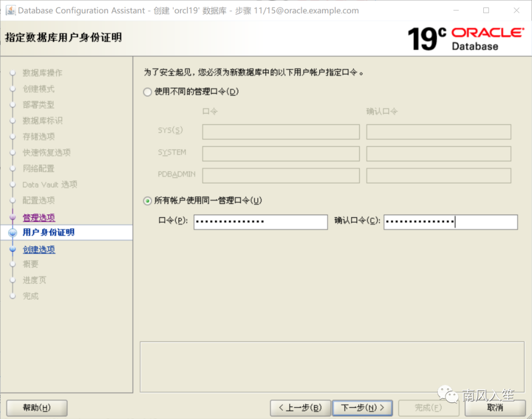Image resolution: width=532 pixels, height=419 pixels.
Task: Click the PDBADMIN password field
Action: tap(281, 176)
